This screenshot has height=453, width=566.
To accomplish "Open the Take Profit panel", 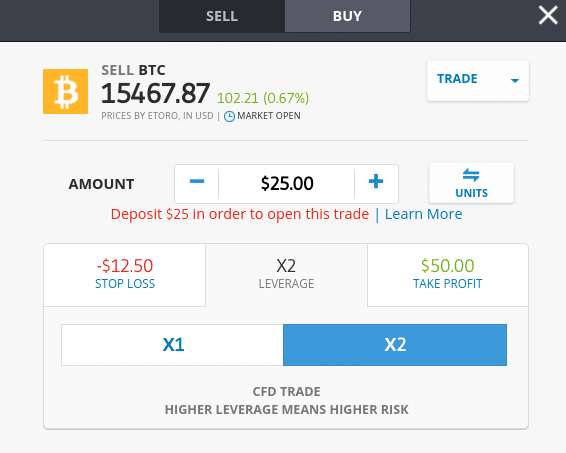I will [x=448, y=275].
